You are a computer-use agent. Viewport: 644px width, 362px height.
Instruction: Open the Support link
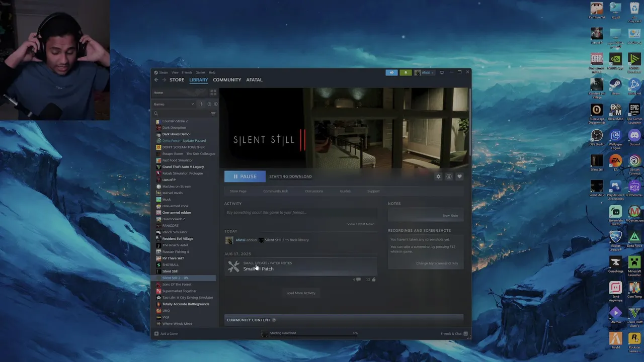(x=373, y=191)
